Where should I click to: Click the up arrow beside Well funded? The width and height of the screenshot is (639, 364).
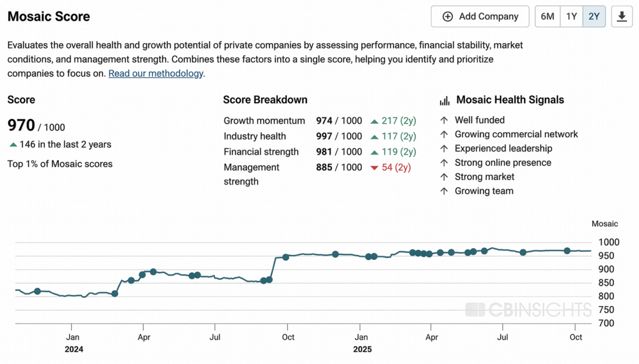444,120
